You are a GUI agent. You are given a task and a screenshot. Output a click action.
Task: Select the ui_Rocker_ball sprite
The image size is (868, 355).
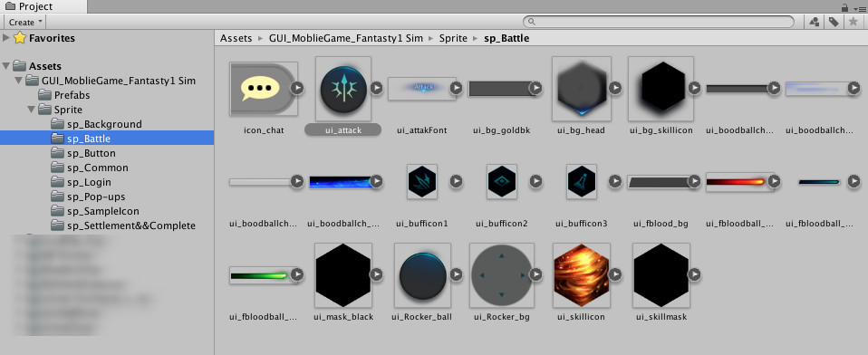click(x=422, y=274)
